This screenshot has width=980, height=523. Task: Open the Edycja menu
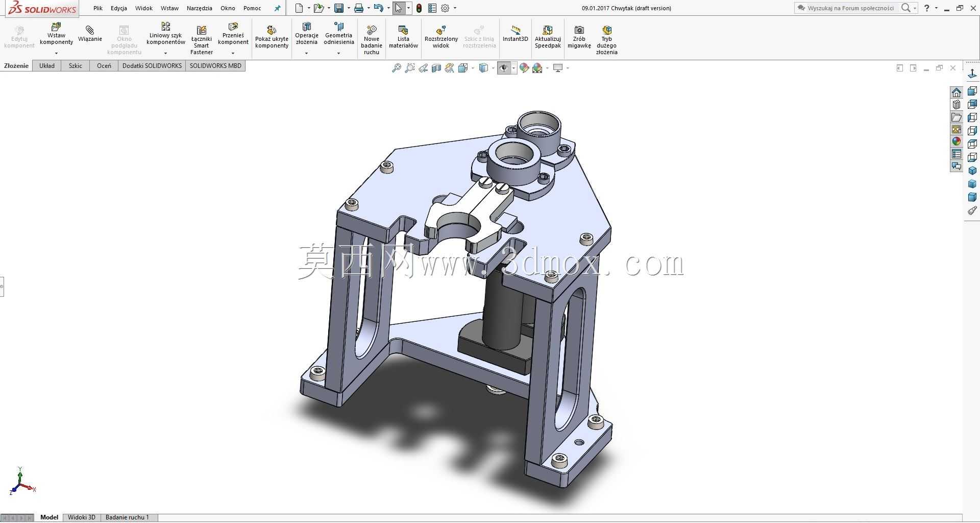(119, 8)
